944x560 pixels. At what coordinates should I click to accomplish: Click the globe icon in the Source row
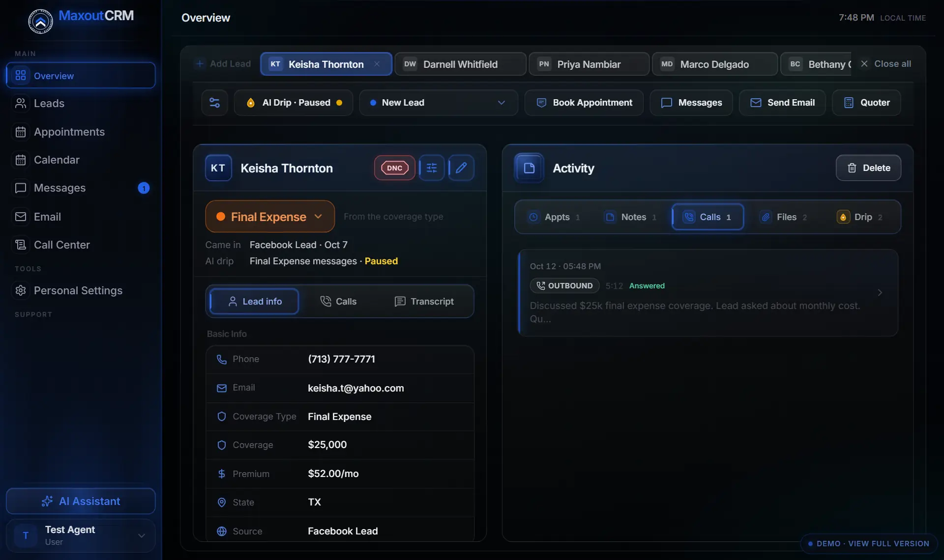point(222,532)
